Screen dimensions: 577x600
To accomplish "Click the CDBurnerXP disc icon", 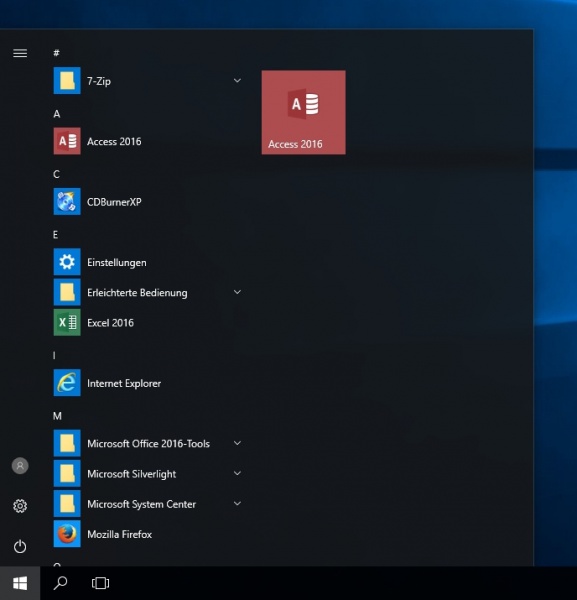I will point(67,202).
